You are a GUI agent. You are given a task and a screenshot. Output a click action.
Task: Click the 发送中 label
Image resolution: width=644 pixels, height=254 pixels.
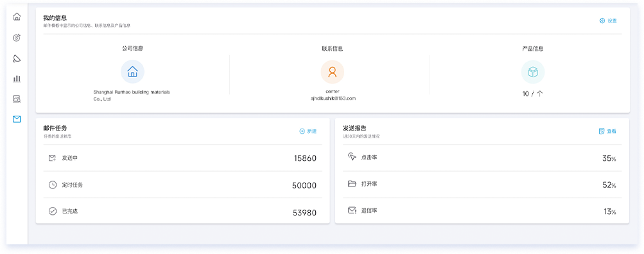(x=70, y=158)
